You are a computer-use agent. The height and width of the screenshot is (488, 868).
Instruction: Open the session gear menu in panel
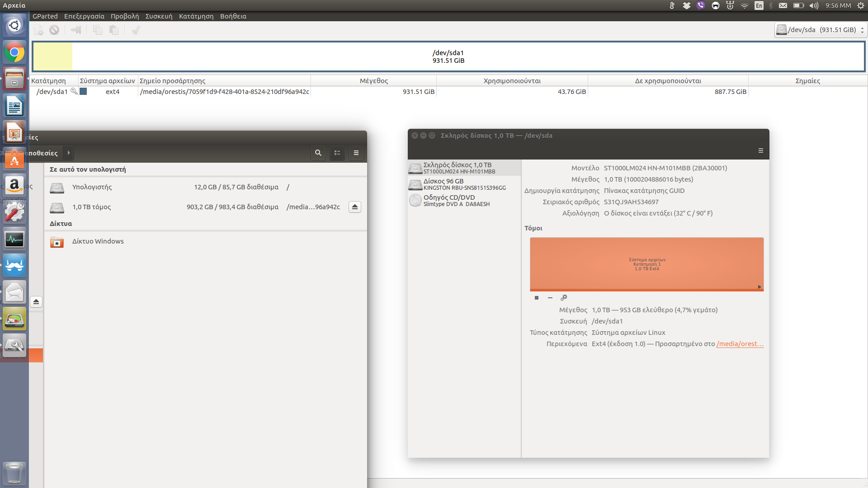point(861,5)
